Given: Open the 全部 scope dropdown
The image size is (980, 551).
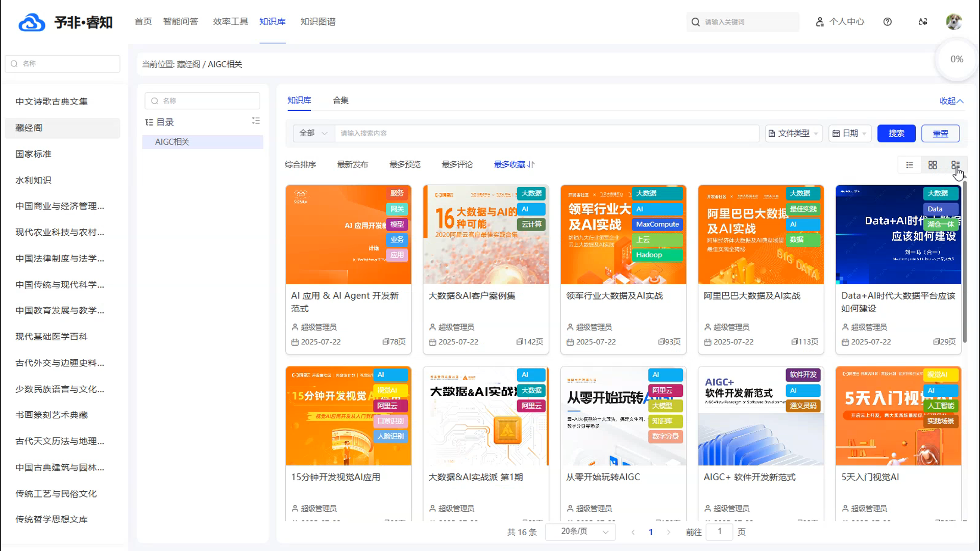Looking at the screenshot, I should tap(313, 133).
